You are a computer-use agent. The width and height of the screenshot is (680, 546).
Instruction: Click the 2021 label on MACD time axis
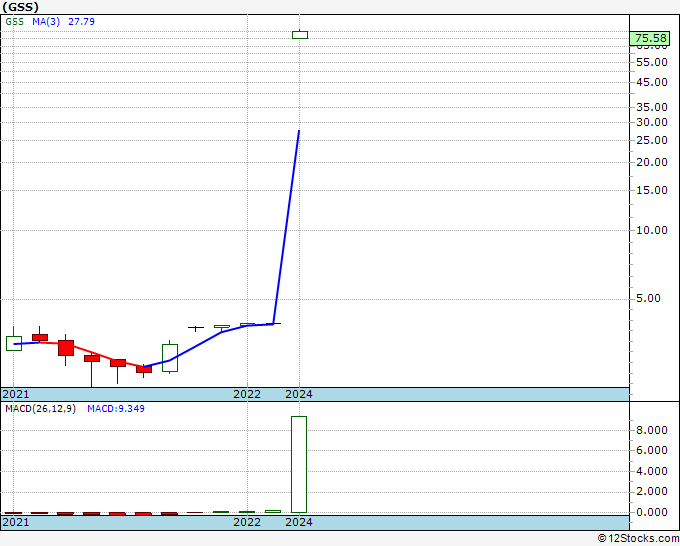click(16, 522)
